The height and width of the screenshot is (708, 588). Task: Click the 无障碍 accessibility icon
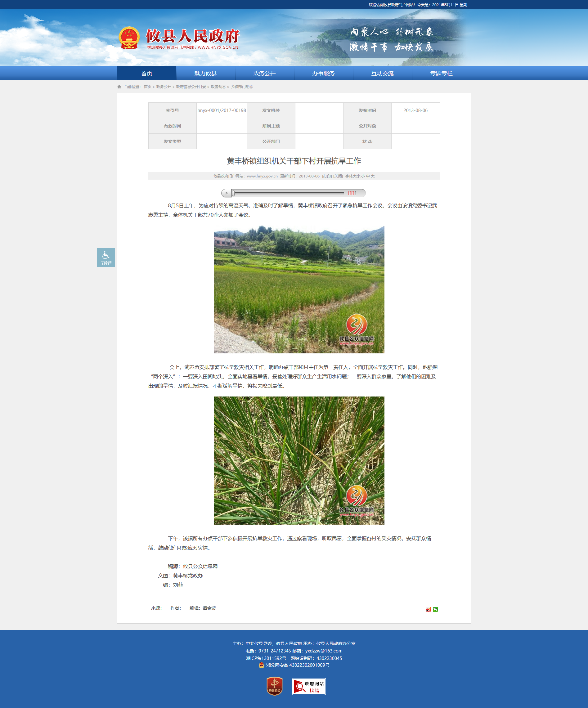(106, 257)
